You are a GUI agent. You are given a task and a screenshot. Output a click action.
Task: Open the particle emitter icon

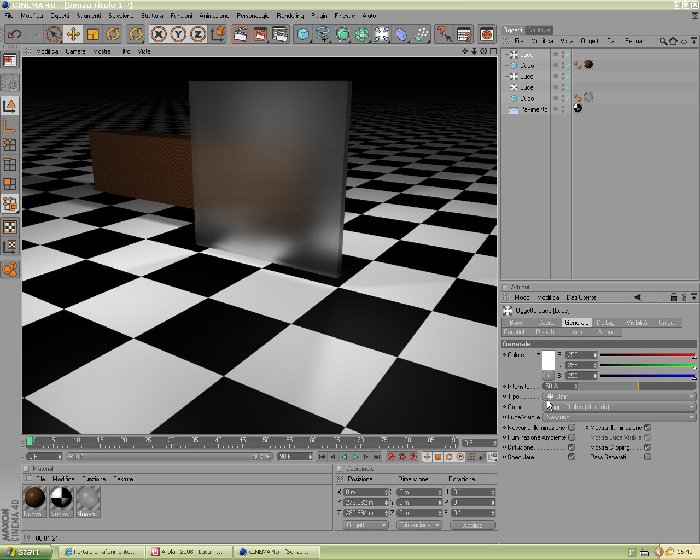pos(421,34)
